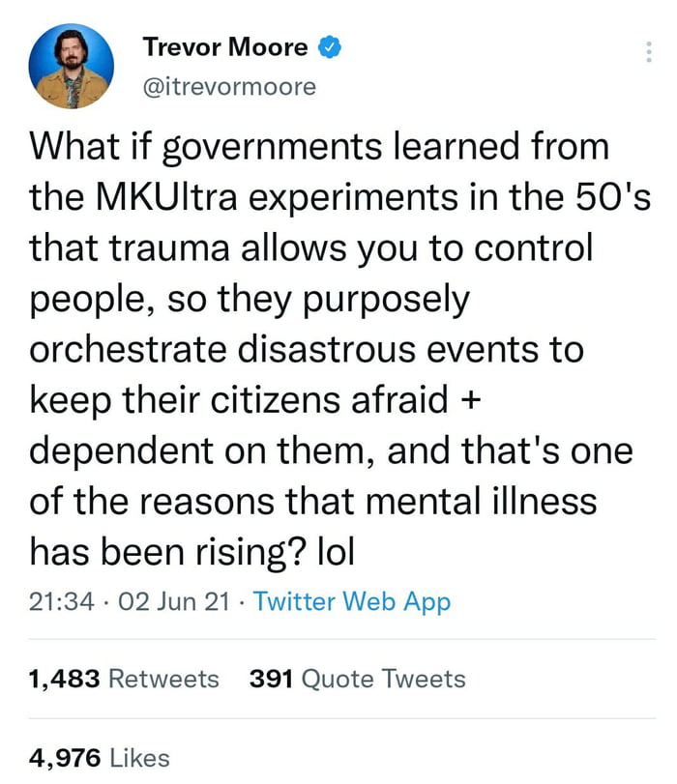677x784 pixels.
Task: Click the word "lol" ending the tweet
Action: click(335, 550)
